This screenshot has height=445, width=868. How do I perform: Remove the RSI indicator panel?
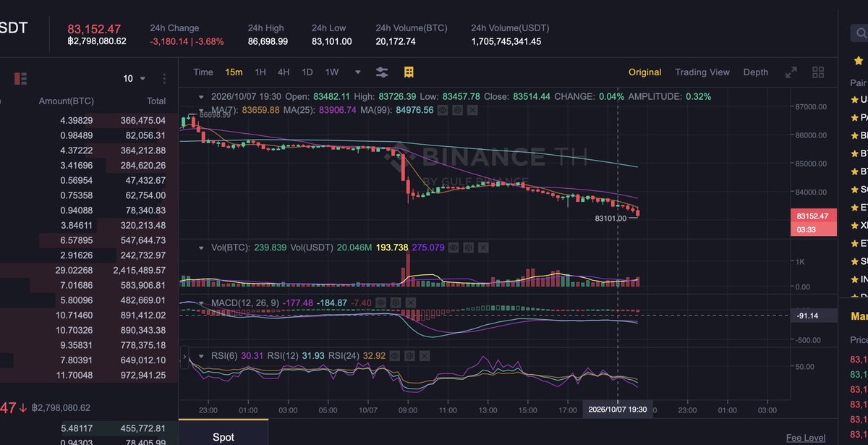pyautogui.click(x=423, y=356)
